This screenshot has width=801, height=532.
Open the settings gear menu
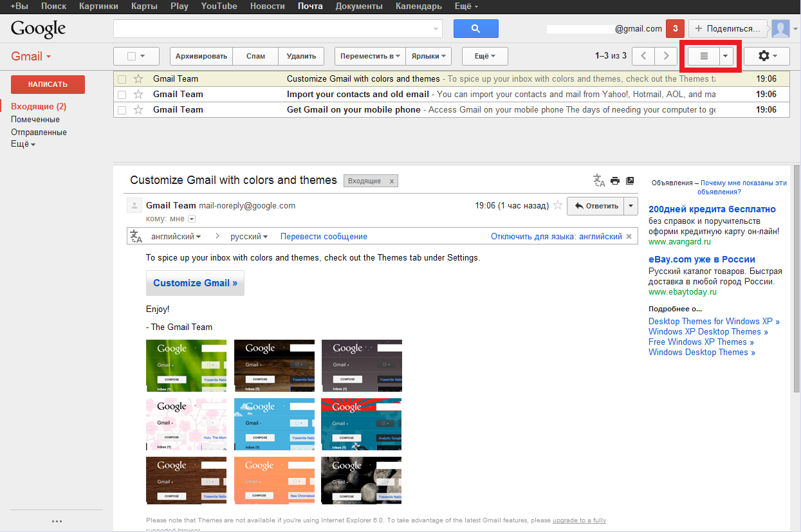tap(766, 56)
